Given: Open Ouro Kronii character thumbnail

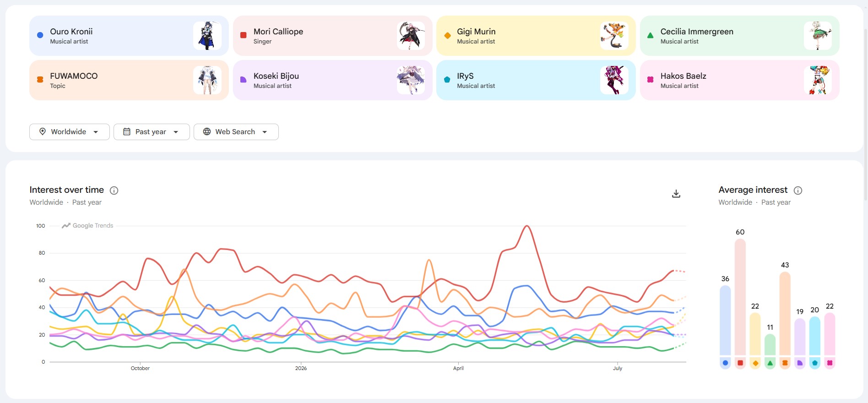Looking at the screenshot, I should click(x=207, y=36).
